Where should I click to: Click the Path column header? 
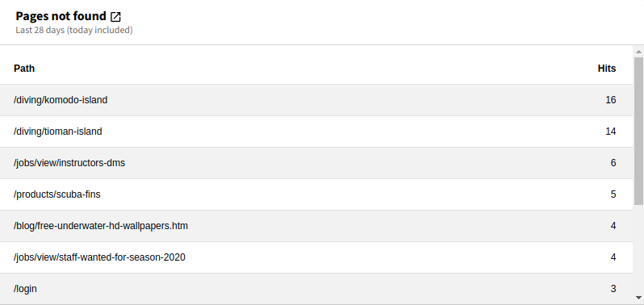pyautogui.click(x=24, y=69)
